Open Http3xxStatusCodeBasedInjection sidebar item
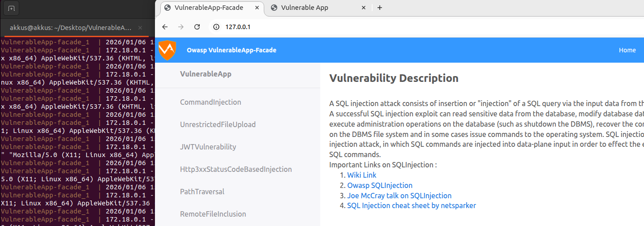 236,169
